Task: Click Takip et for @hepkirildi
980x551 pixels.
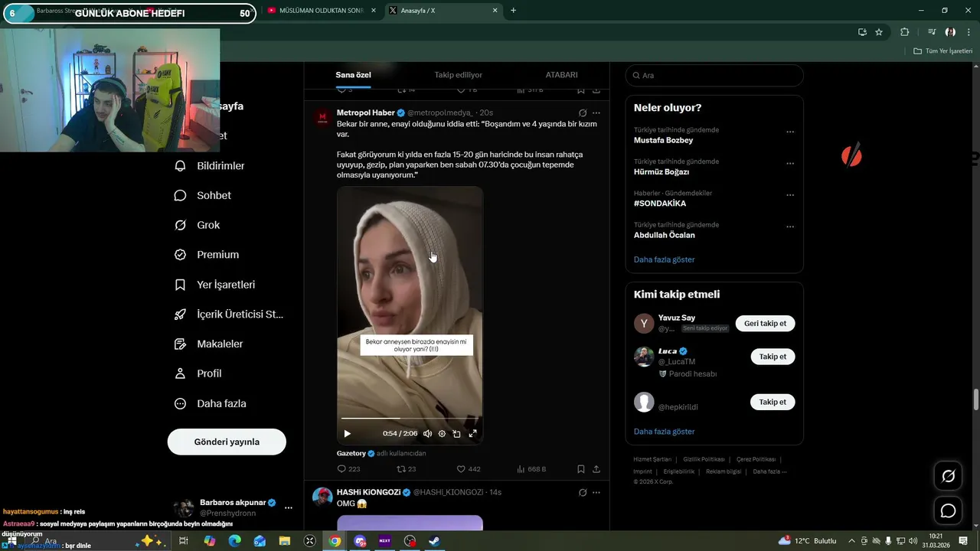Action: click(x=773, y=402)
